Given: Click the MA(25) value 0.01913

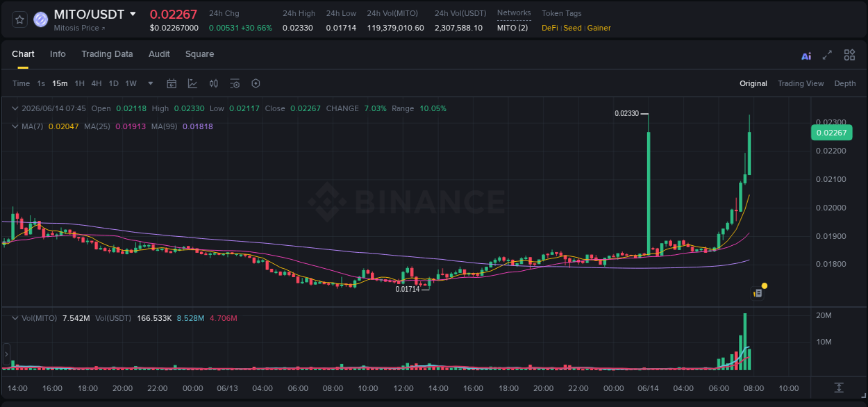Looking at the screenshot, I should coord(131,126).
